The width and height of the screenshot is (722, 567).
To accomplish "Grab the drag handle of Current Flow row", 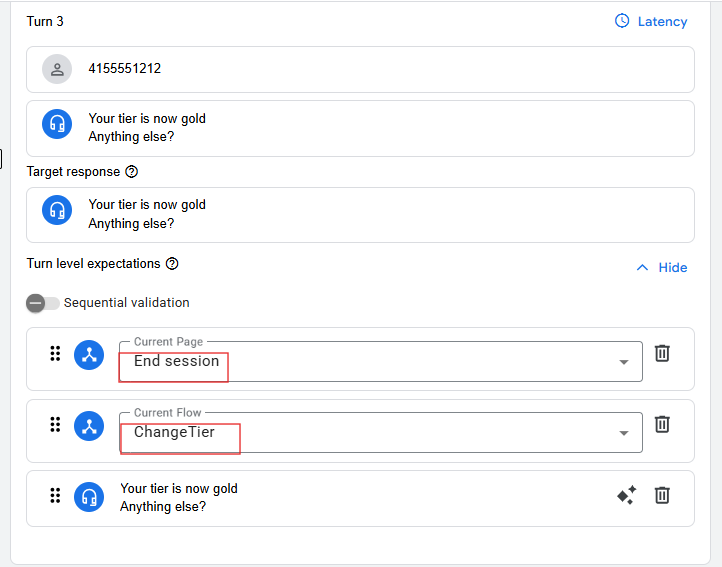I will tap(55, 424).
